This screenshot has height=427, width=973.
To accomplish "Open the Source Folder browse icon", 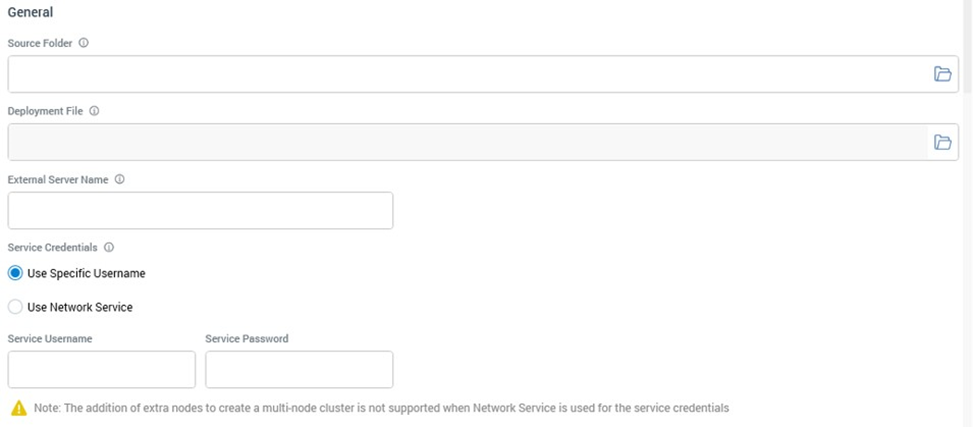I will [942, 74].
